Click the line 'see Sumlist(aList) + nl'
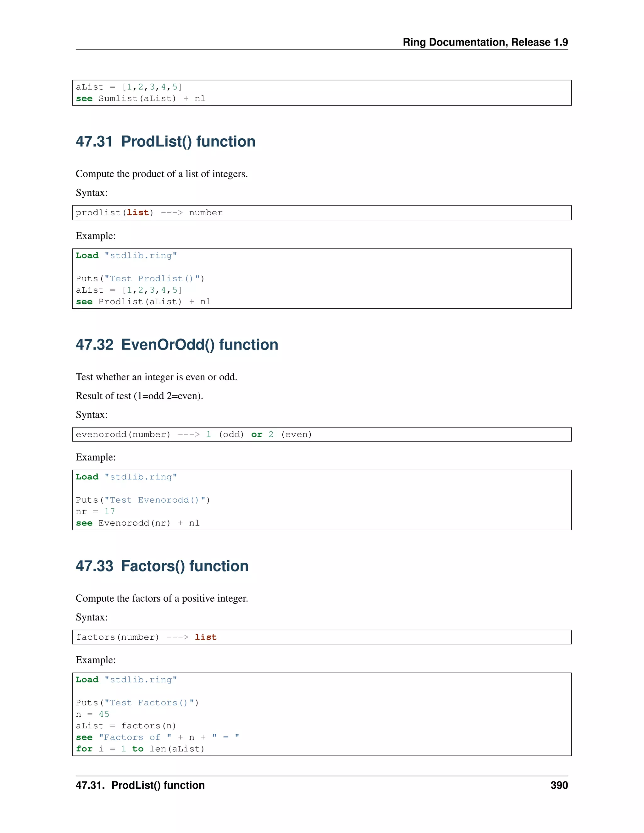The width and height of the screenshot is (644, 833). 140,98
